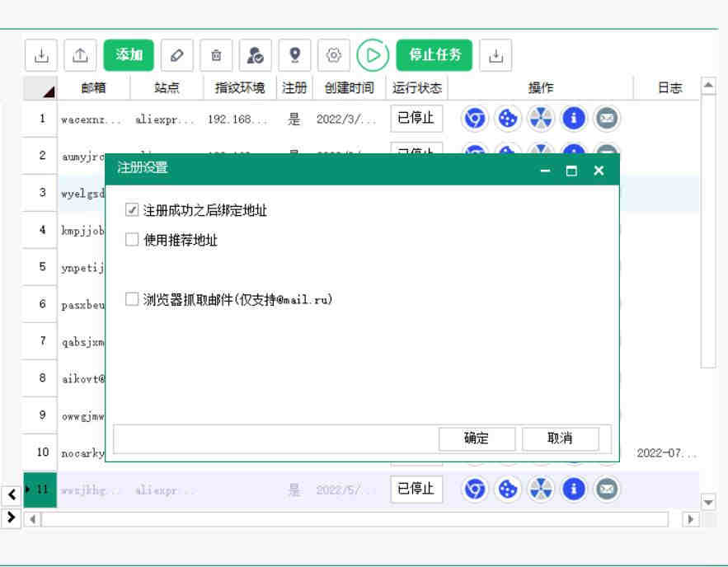
Task: Select row header number 9
Action: click(40, 415)
